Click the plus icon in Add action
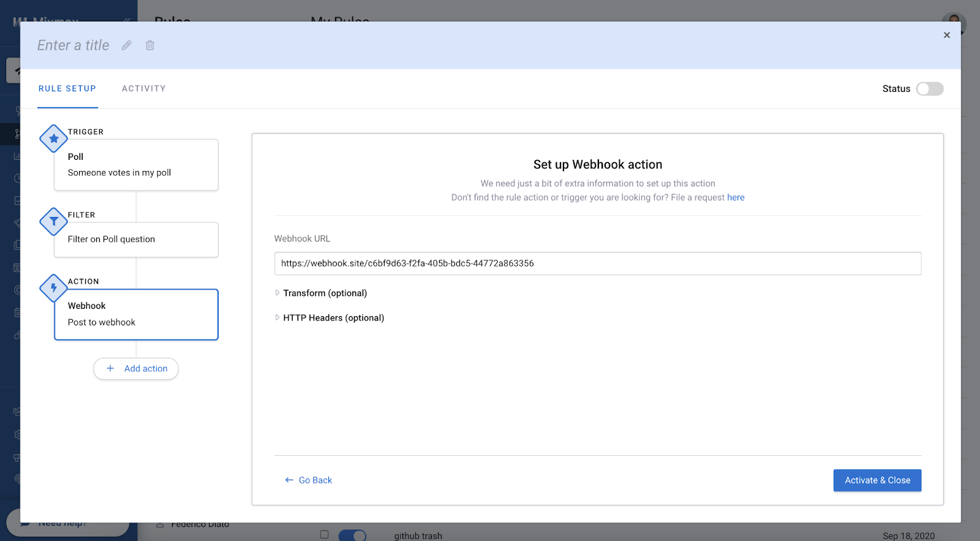 pos(110,368)
